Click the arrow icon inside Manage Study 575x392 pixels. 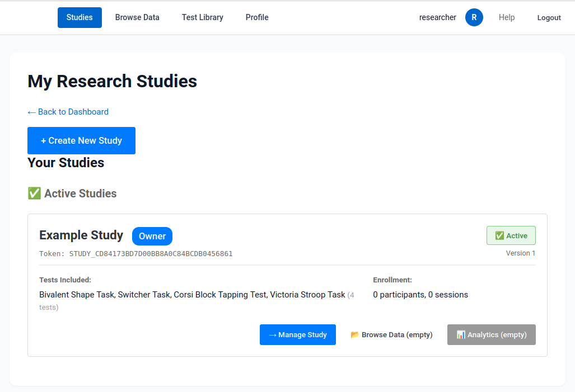[274, 334]
